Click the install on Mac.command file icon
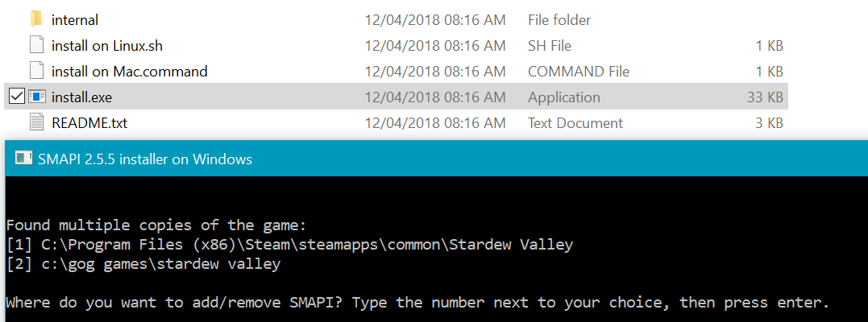This screenshot has width=868, height=322. pyautogui.click(x=36, y=71)
